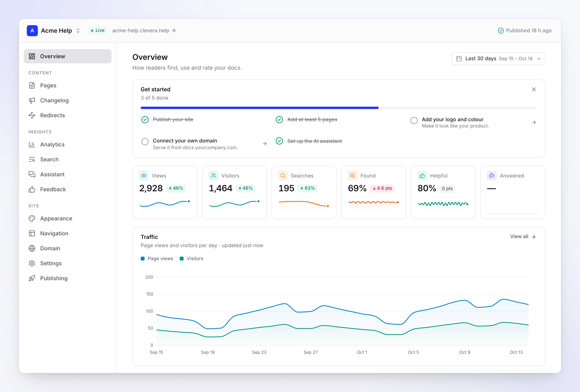580x392 pixels.
Task: Click the thumbs-up icon on Helpful card
Action: [422, 176]
